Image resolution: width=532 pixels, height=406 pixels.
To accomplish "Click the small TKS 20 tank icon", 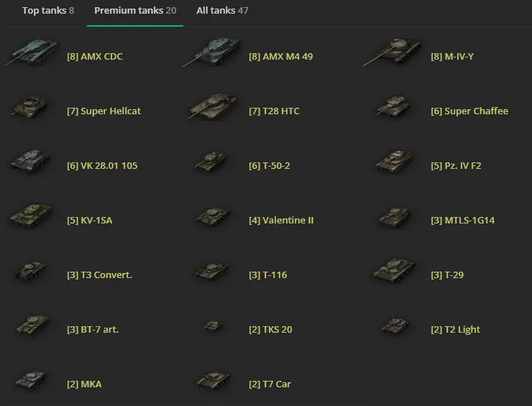I will coord(212,327).
